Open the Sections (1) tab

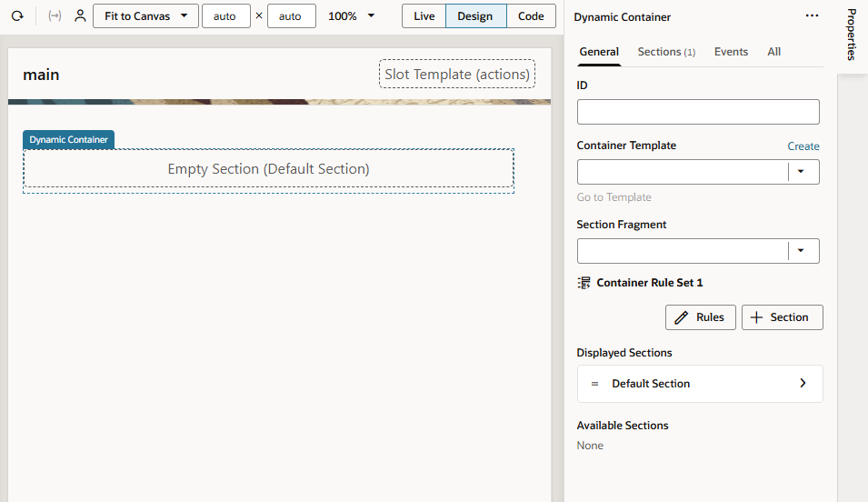click(x=666, y=52)
